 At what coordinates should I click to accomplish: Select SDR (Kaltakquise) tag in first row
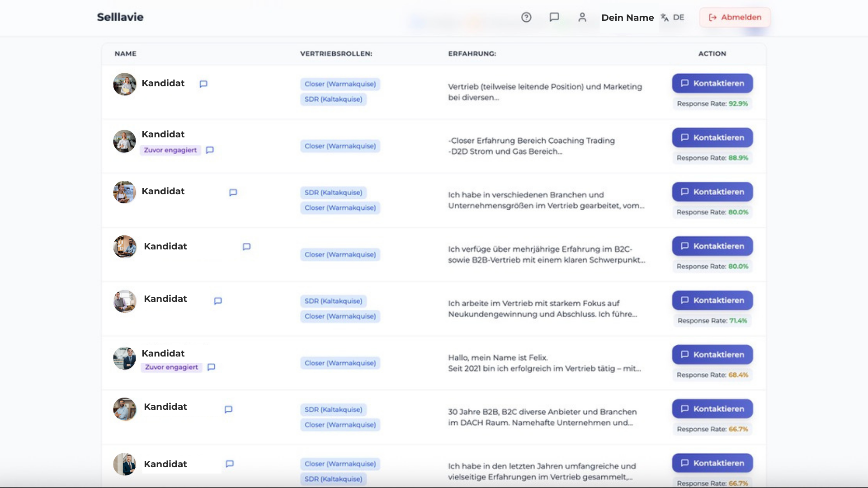click(333, 99)
